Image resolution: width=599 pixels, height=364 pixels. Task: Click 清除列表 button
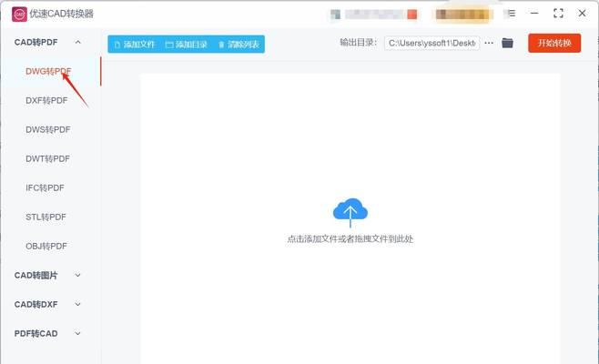coord(239,45)
